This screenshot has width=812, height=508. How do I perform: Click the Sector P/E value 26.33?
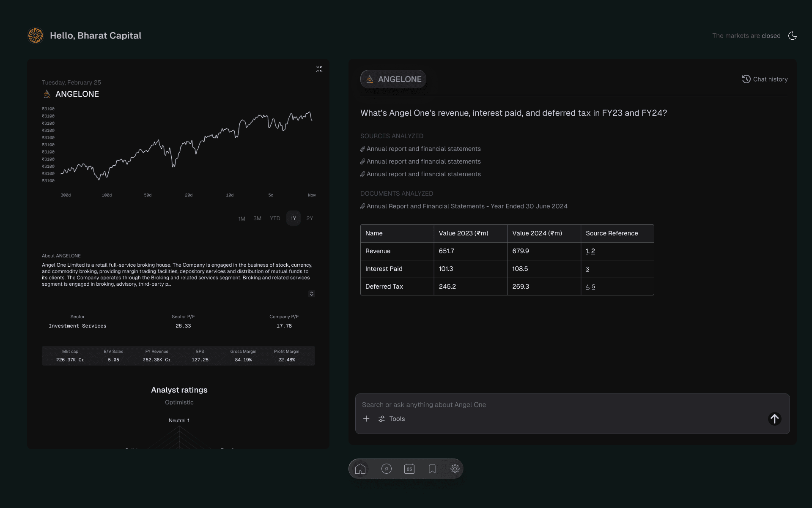(x=183, y=326)
